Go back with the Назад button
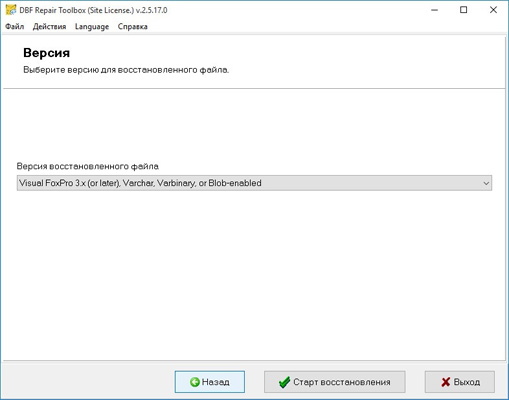Screen dimensions: 509x400 [x=210, y=382]
